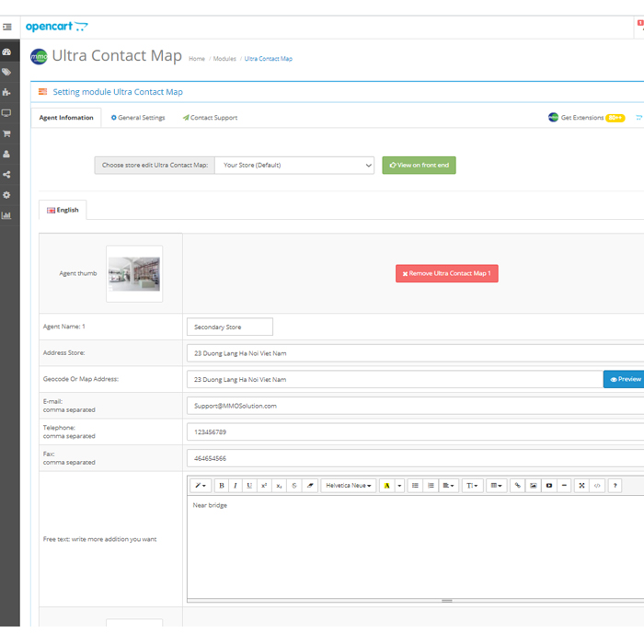Go to Modules breadcrumb link
The image size is (644, 644).
click(x=224, y=59)
